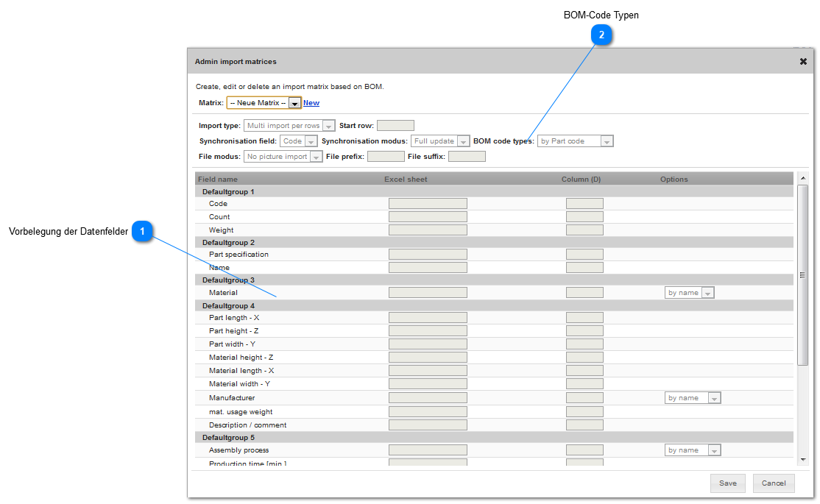Select the Defaultgroup 2 header row
The image size is (820, 504).
494,243
